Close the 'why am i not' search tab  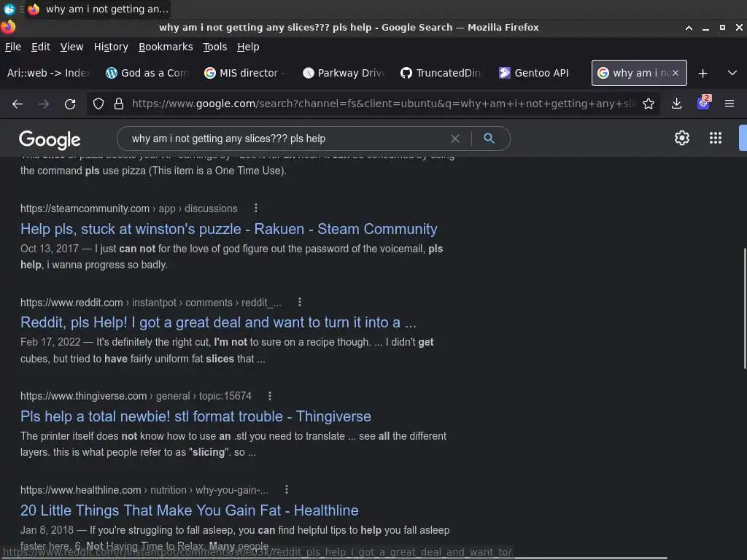[x=675, y=73]
